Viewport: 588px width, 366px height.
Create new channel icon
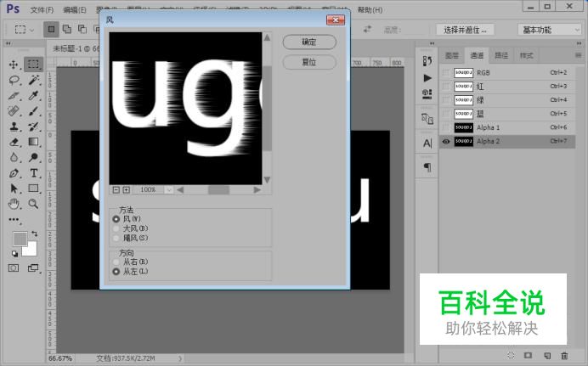547,355
